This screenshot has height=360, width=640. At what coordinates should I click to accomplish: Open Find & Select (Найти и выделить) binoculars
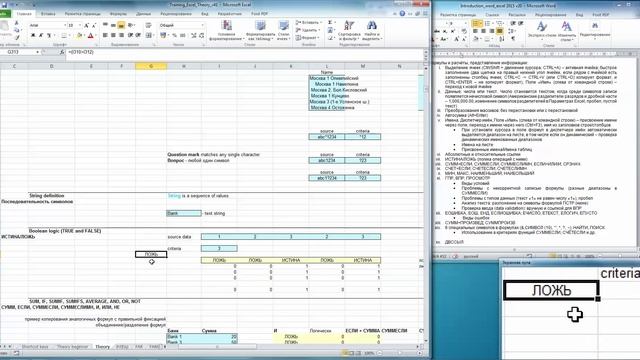(371, 31)
